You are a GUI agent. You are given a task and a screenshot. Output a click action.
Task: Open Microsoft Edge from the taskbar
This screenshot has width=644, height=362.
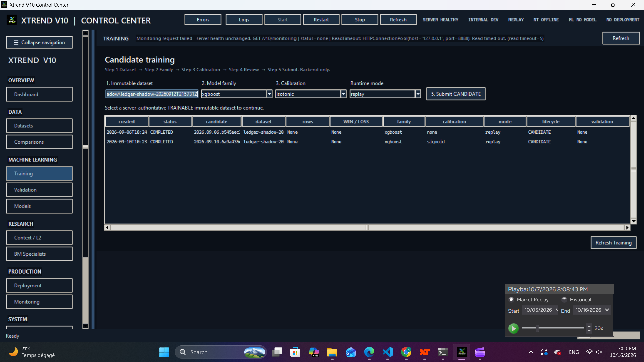[369, 352]
